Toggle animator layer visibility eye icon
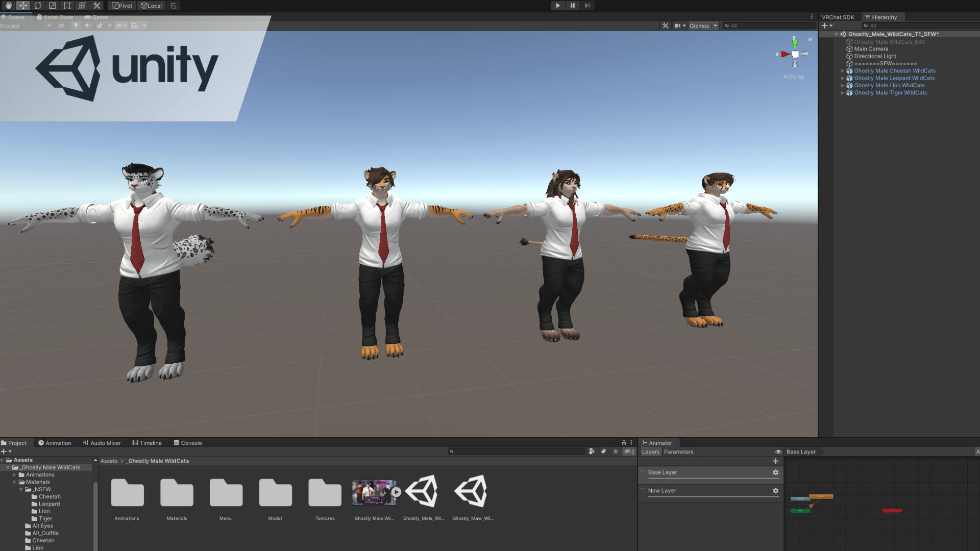 (778, 452)
